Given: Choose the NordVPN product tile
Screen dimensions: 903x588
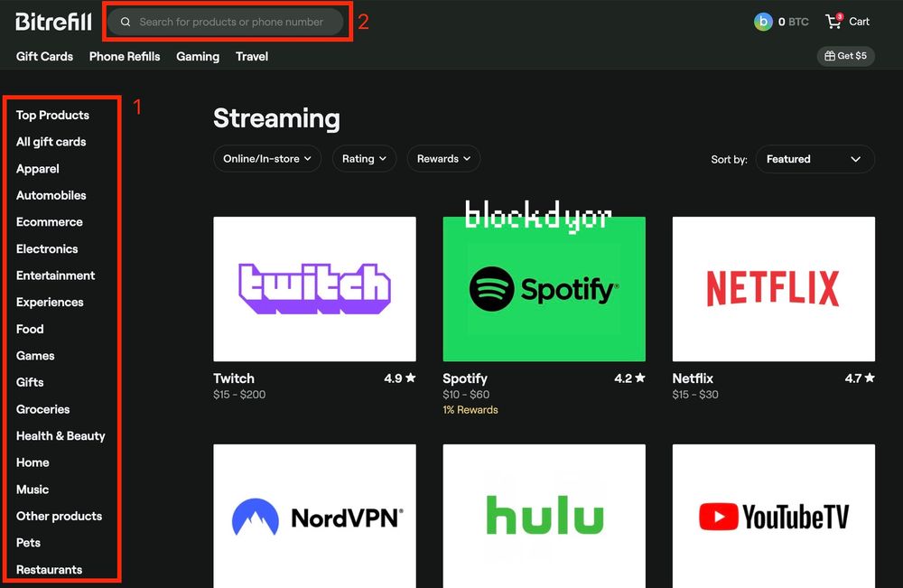Looking at the screenshot, I should [314, 516].
